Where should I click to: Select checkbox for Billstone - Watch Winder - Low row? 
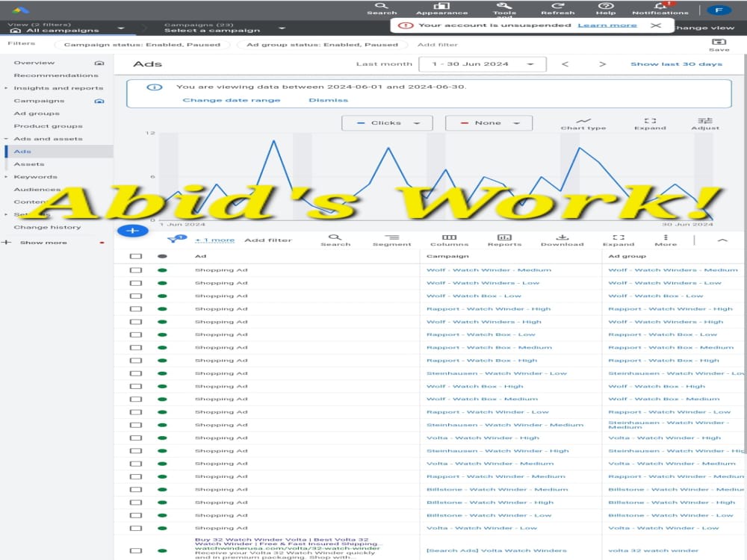pyautogui.click(x=136, y=515)
